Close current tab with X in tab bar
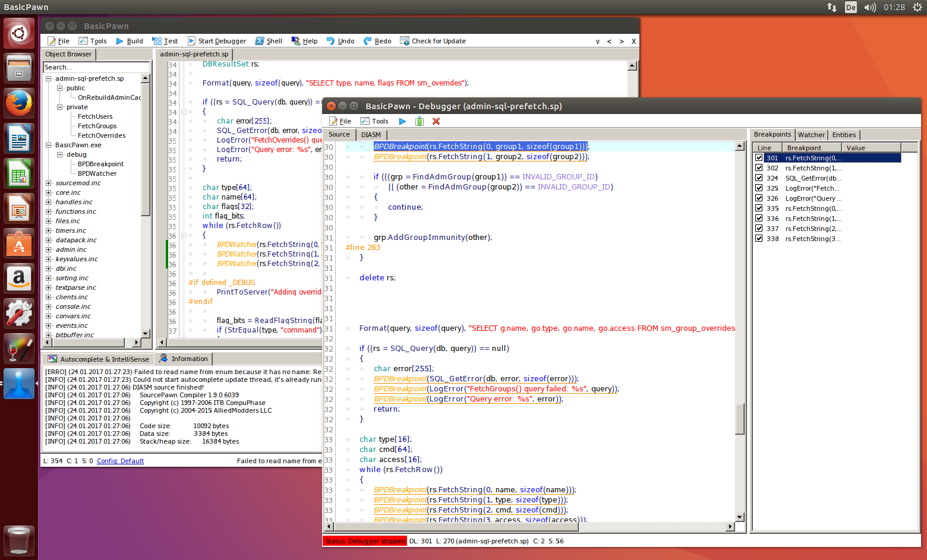Viewport: 927px width, 560px height. [x=633, y=41]
